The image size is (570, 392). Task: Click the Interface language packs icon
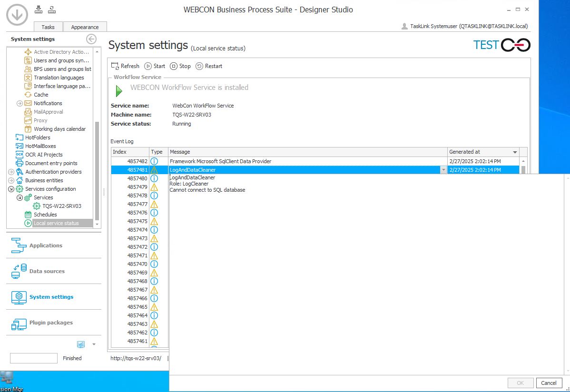coord(28,86)
